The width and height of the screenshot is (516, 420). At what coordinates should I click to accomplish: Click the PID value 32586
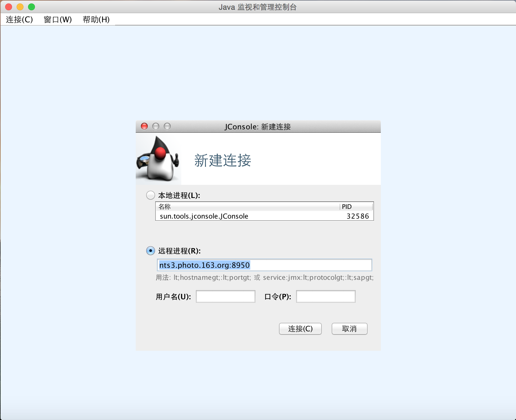point(358,216)
